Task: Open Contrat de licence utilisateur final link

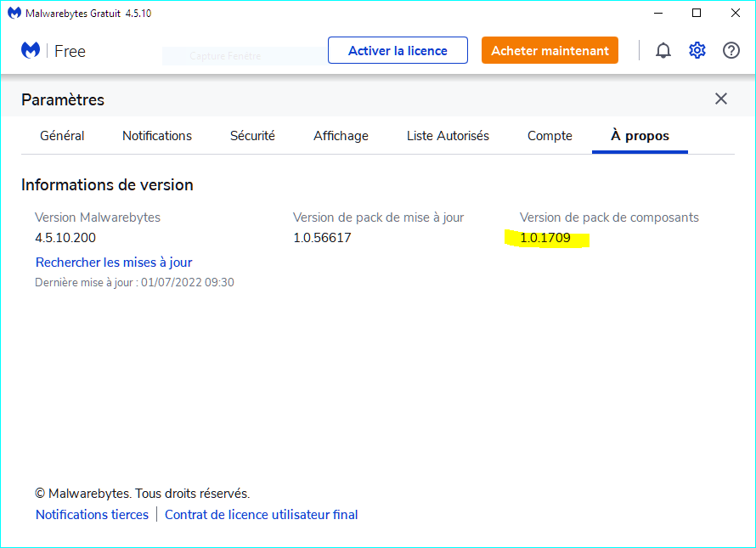Action: click(262, 515)
